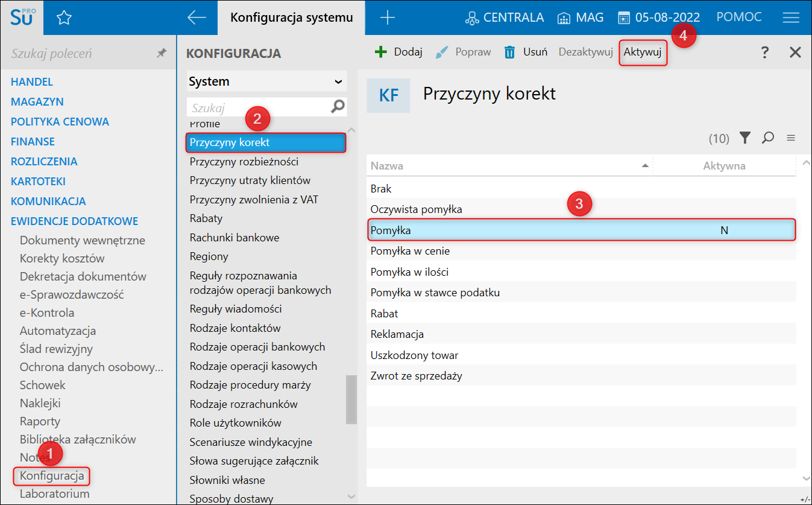Open Laboratorium in the sidebar
Screen dimensions: 812x505
54,494
